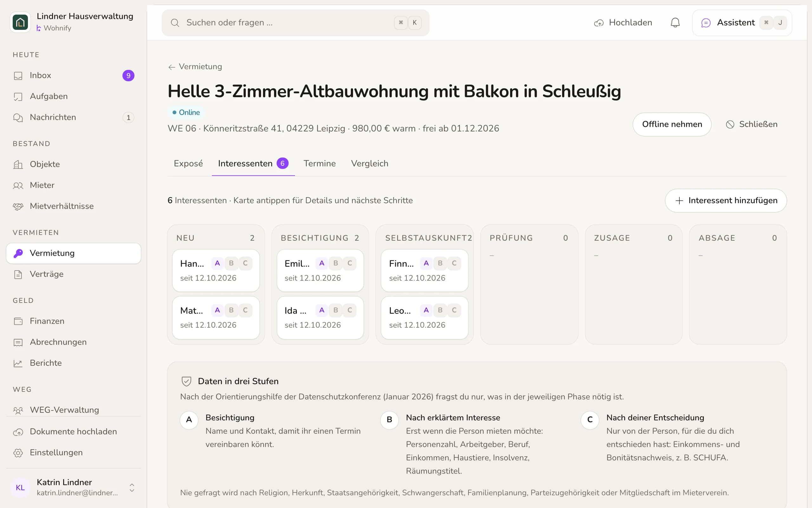This screenshot has height=508, width=812.
Task: Go back via the Vermietung breadcrumb link
Action: tap(195, 67)
